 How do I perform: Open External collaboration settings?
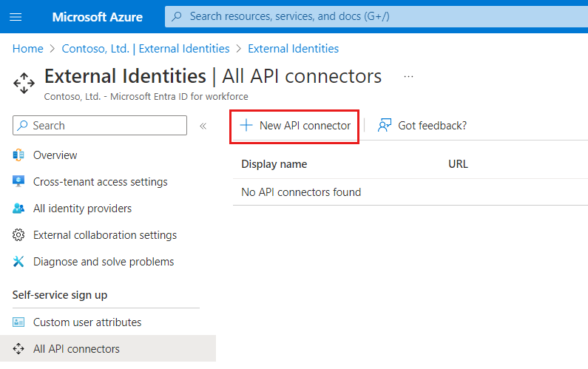click(104, 234)
